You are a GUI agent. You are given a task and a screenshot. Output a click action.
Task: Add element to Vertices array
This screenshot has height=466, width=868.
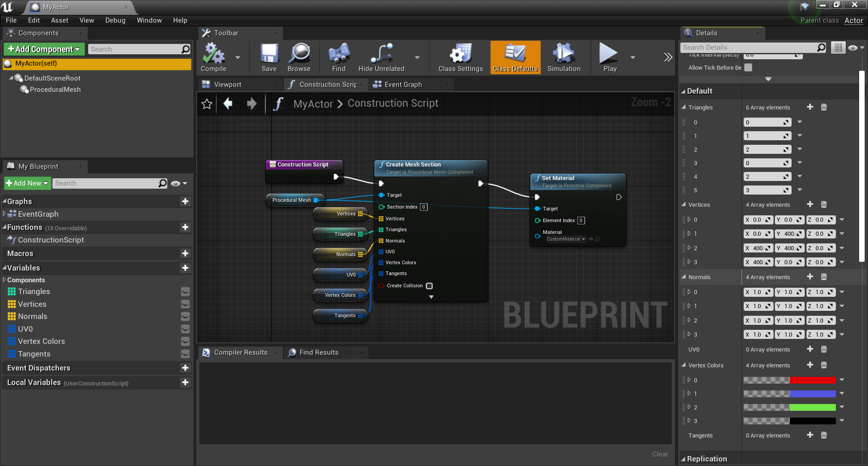(x=810, y=204)
